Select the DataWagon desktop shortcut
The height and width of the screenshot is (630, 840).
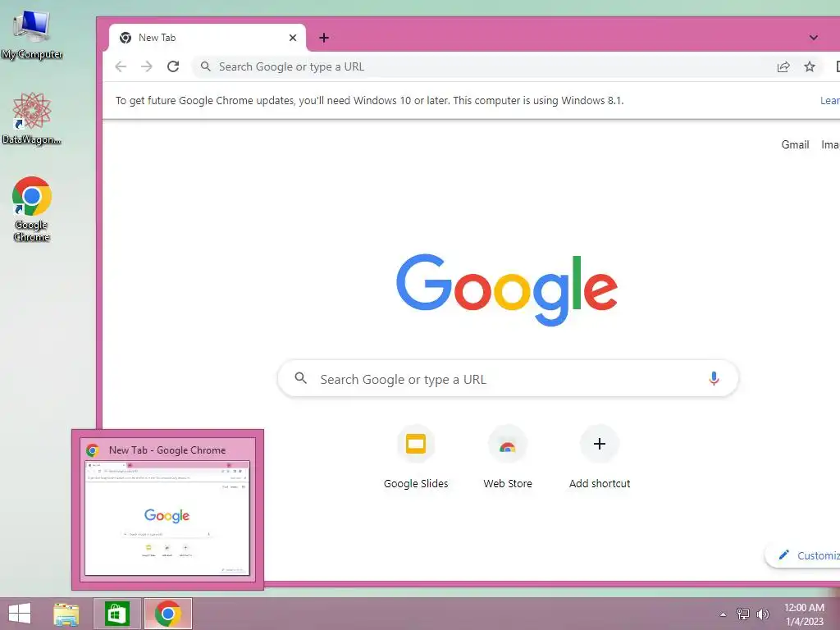tap(32, 118)
